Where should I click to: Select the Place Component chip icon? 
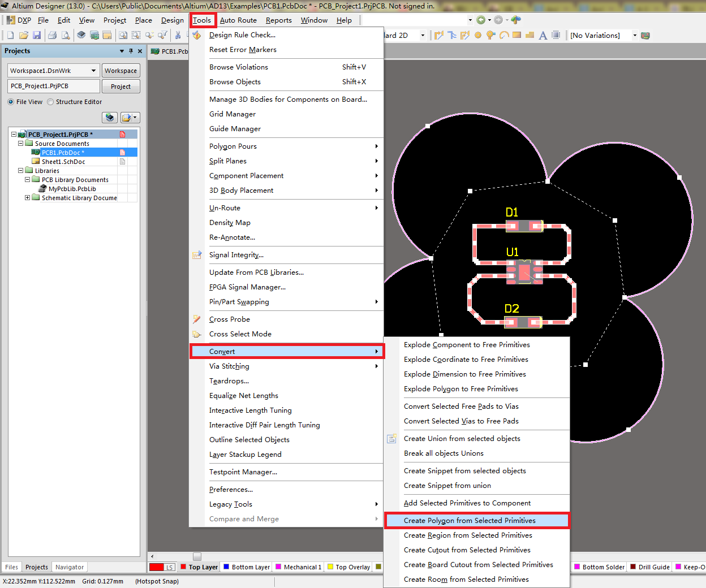[x=556, y=35]
